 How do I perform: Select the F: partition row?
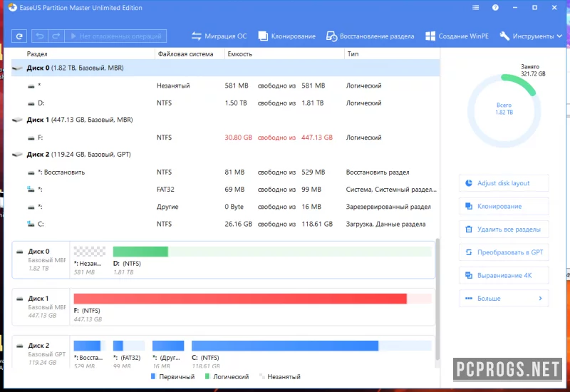tap(225, 138)
